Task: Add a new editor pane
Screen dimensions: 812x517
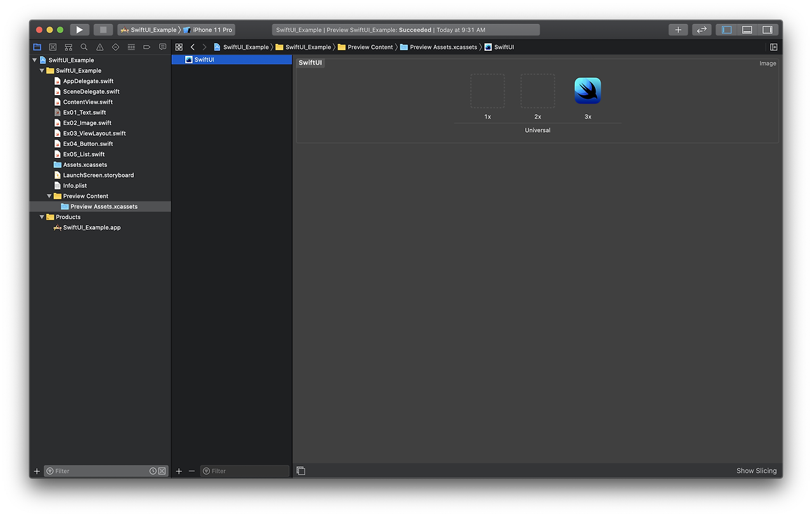Action: (x=774, y=47)
